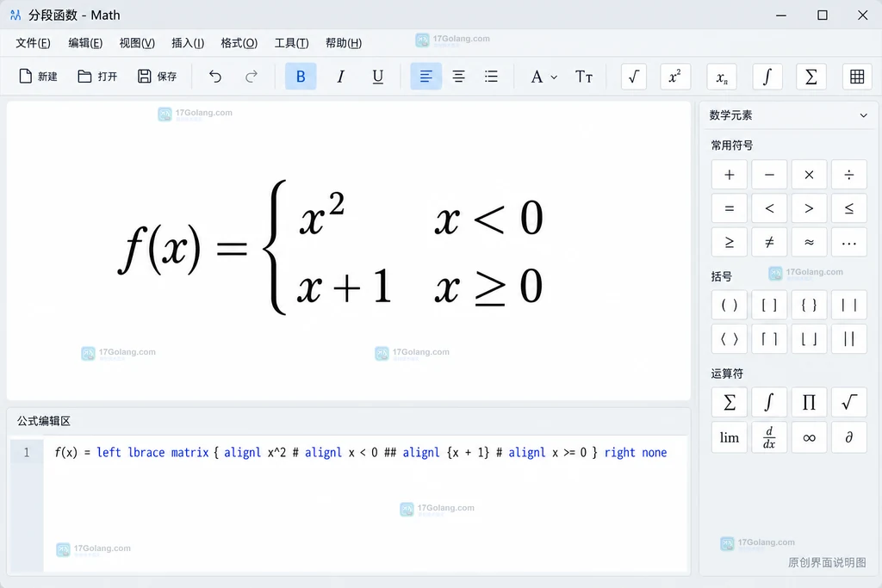Click the Save (保存) disk button

click(157, 77)
